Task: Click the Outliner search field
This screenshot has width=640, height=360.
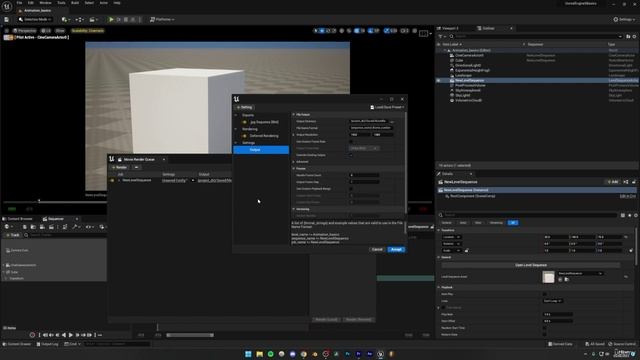Action: pyautogui.click(x=536, y=36)
